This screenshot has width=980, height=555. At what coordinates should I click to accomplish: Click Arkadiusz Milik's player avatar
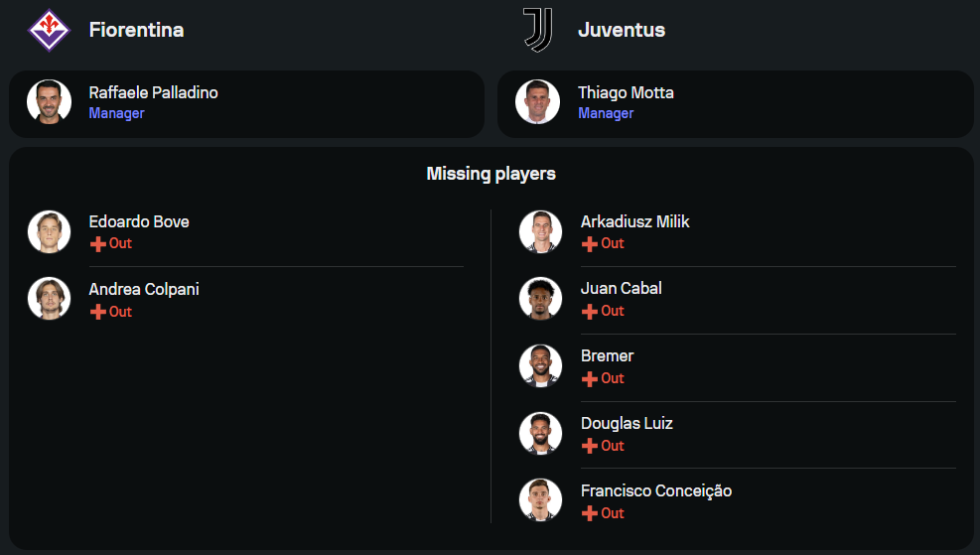click(540, 232)
